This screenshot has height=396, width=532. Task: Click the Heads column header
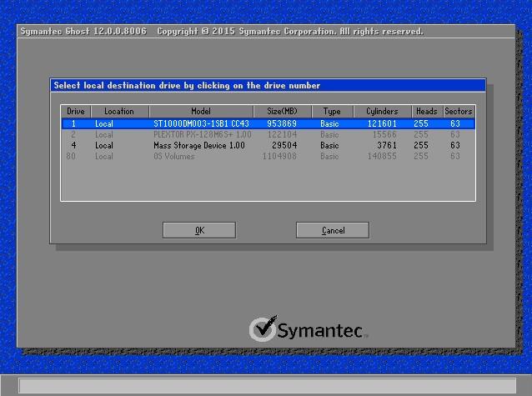point(427,112)
